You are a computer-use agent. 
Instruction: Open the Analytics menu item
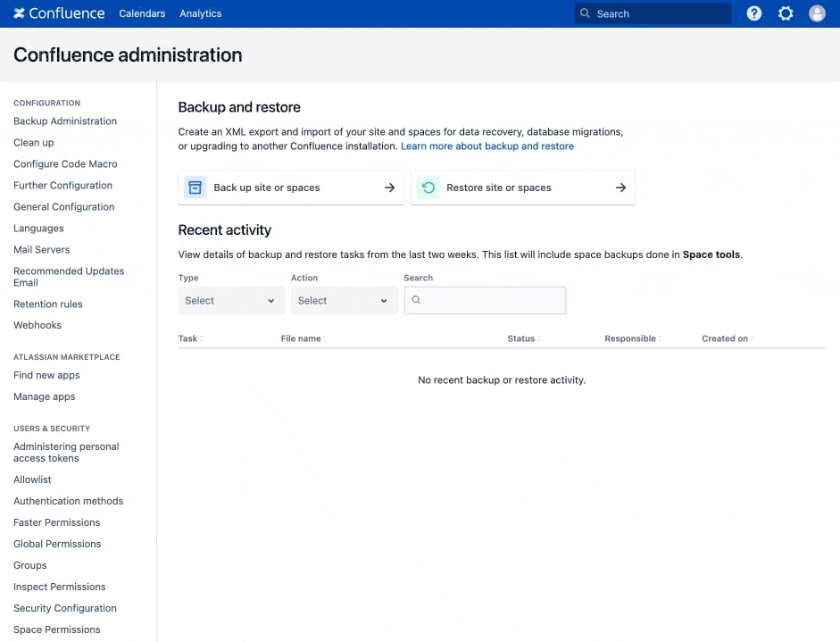pos(200,13)
